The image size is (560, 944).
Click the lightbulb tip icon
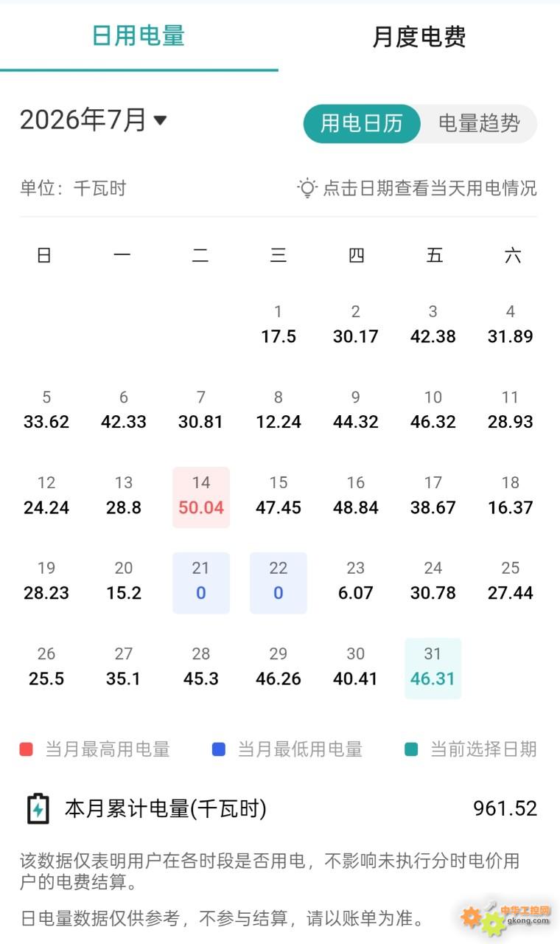307,188
